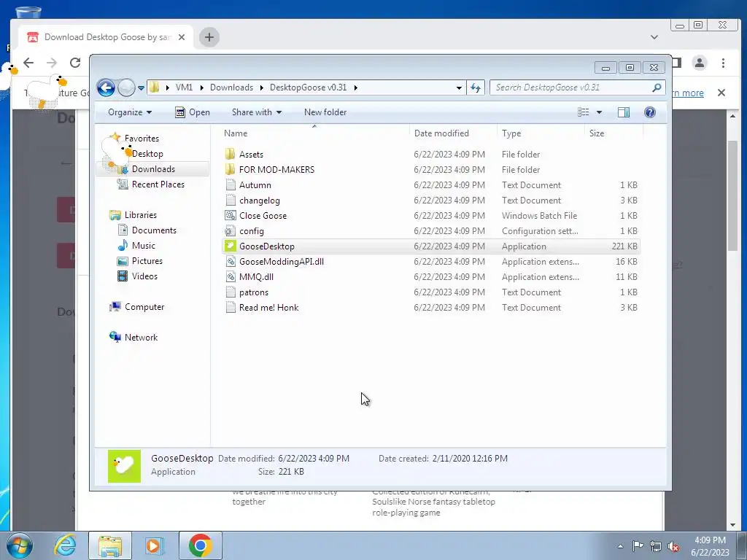Viewport: 747px width, 560px height.
Task: Select the patrons document icon
Action: point(231,292)
